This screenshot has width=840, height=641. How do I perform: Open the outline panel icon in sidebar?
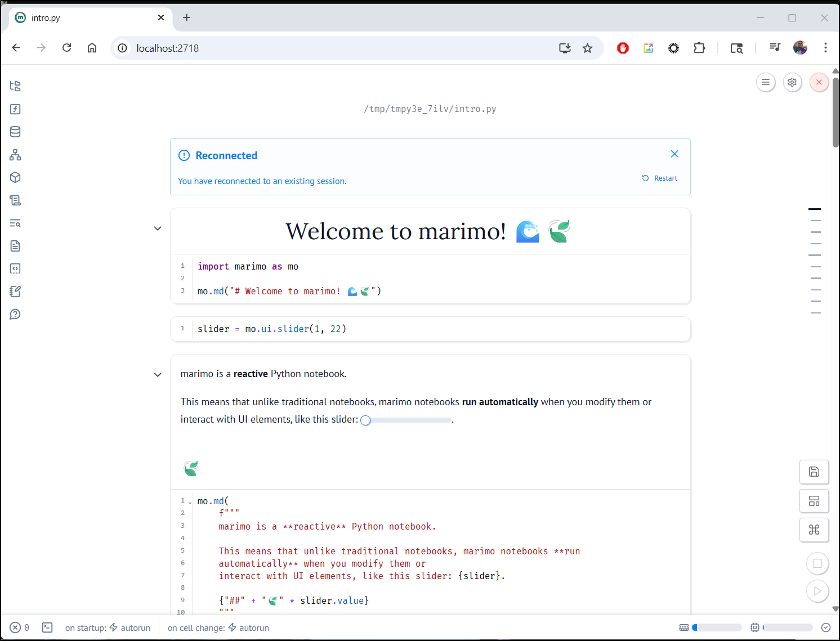(x=15, y=200)
